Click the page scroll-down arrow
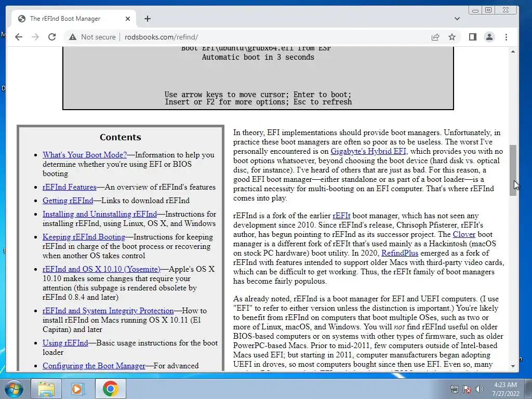 pos(513,366)
